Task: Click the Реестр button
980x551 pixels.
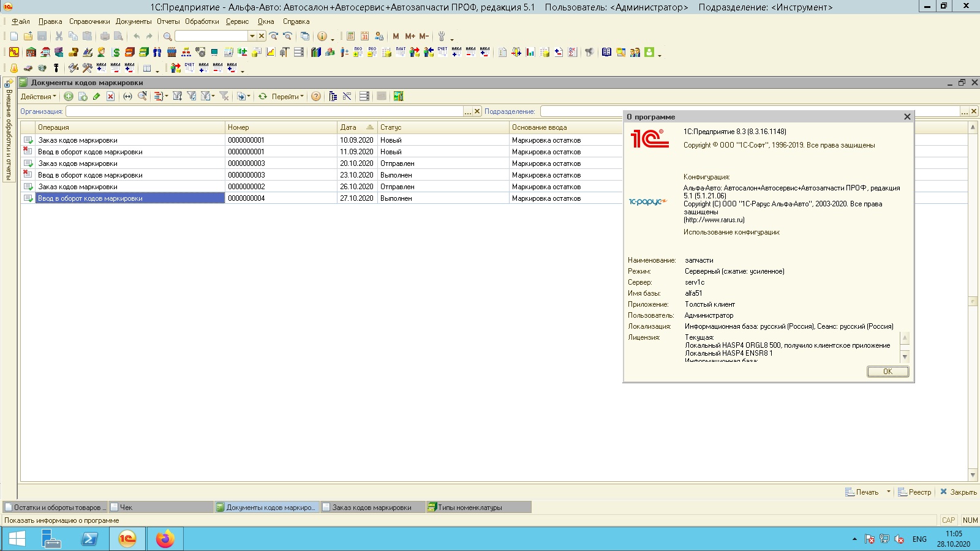Action: pos(914,492)
